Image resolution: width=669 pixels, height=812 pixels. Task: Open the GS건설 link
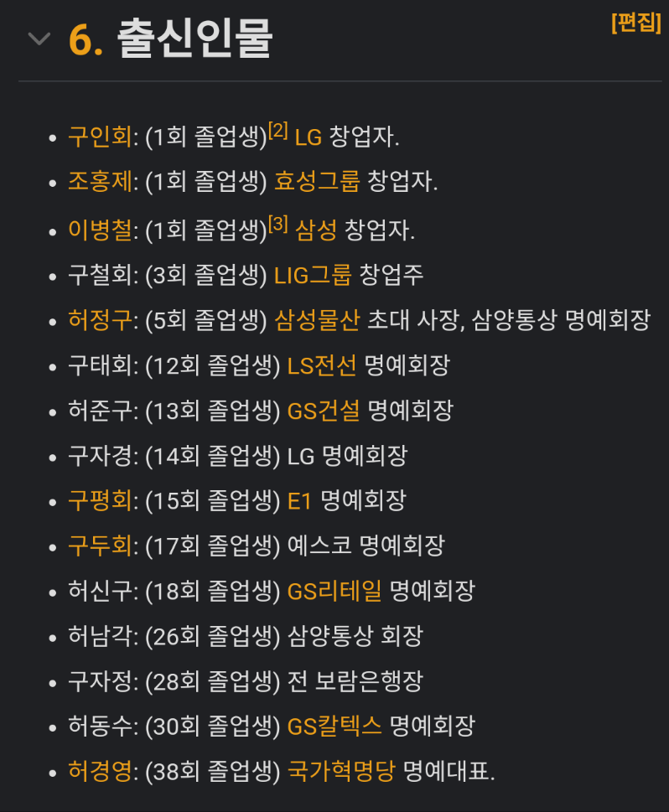tap(324, 411)
